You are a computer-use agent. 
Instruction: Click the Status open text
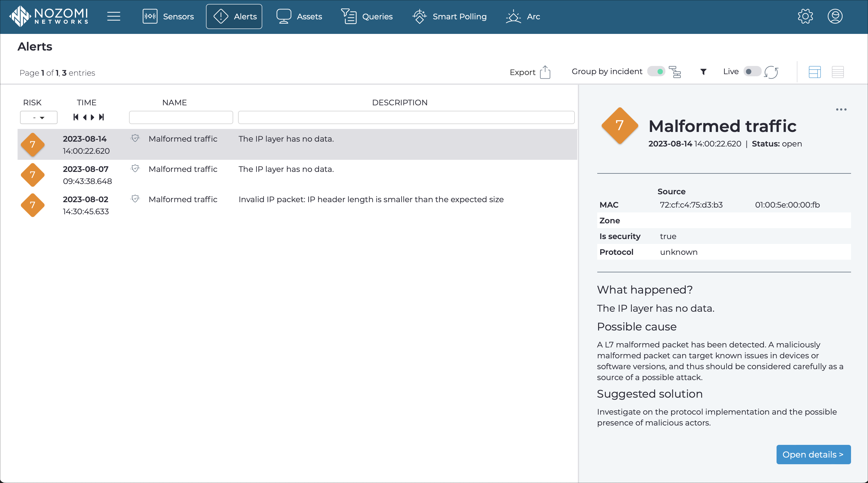tap(777, 144)
